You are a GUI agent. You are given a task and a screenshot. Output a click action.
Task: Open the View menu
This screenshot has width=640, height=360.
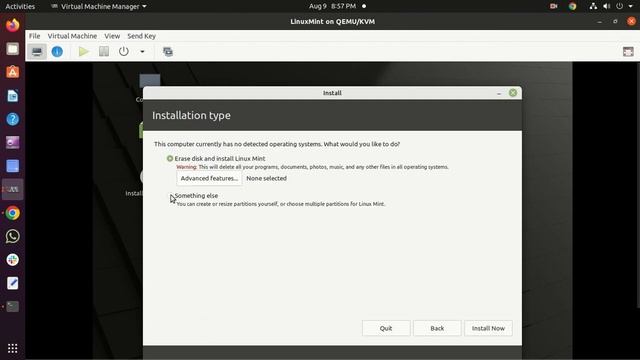coord(112,36)
